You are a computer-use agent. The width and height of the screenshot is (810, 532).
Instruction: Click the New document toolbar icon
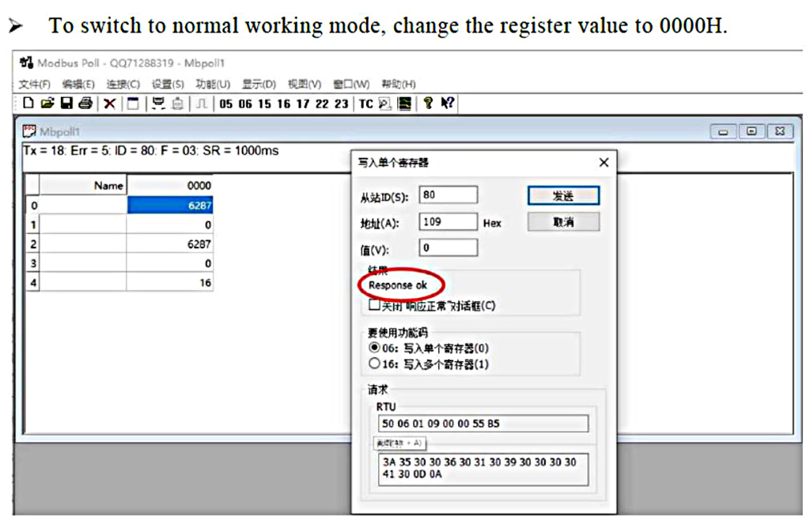click(x=28, y=104)
